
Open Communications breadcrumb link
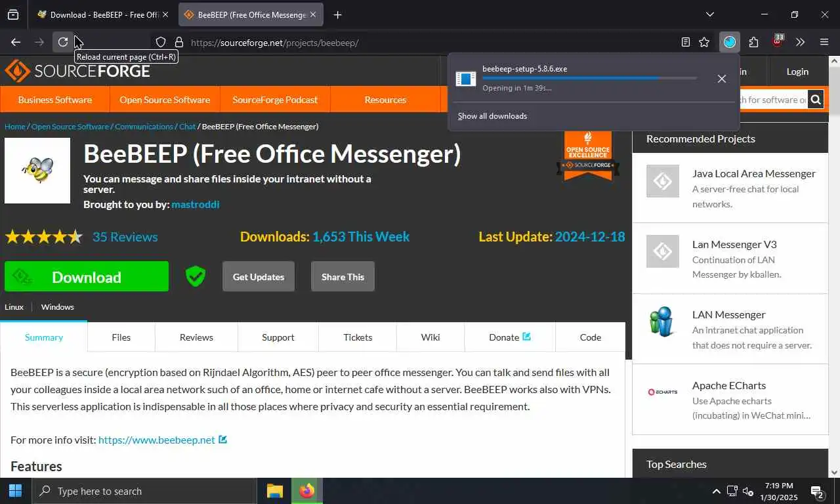[144, 126]
